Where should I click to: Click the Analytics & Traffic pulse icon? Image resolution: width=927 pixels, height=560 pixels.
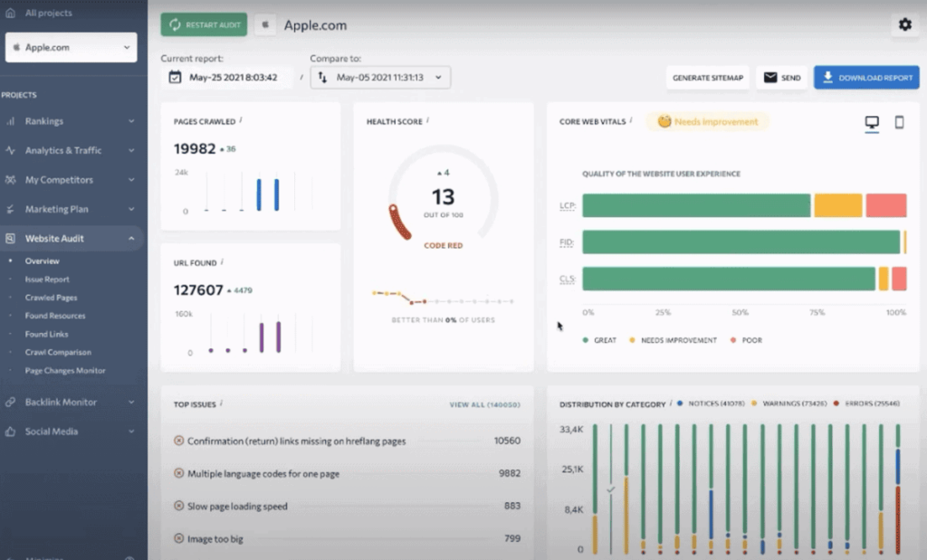[x=10, y=151]
